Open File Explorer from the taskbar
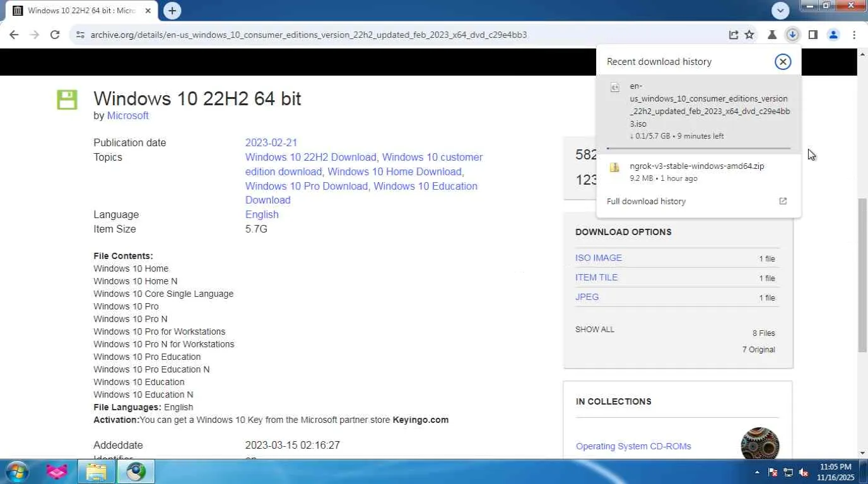This screenshot has height=484, width=868. [96, 471]
